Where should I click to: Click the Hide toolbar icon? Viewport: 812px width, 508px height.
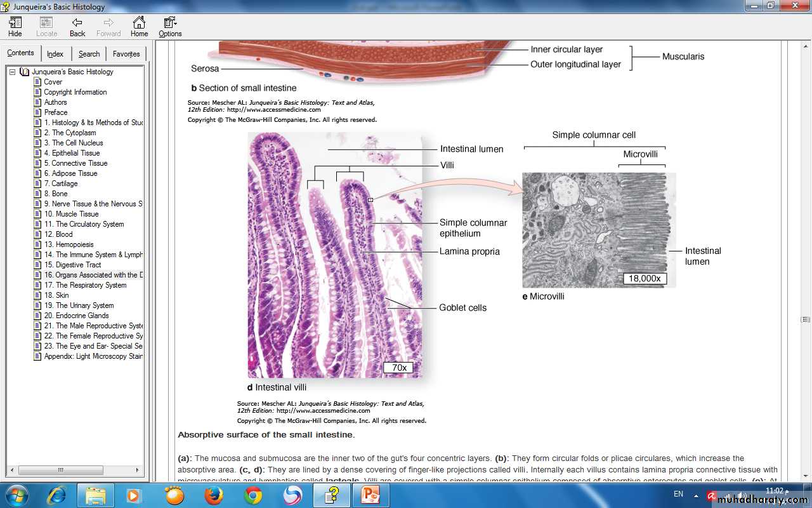15,27
